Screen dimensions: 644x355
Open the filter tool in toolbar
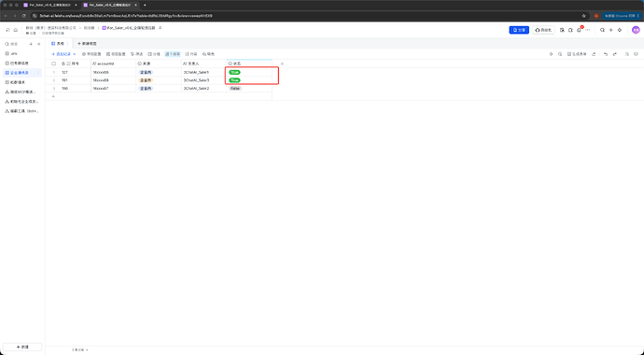(137, 54)
